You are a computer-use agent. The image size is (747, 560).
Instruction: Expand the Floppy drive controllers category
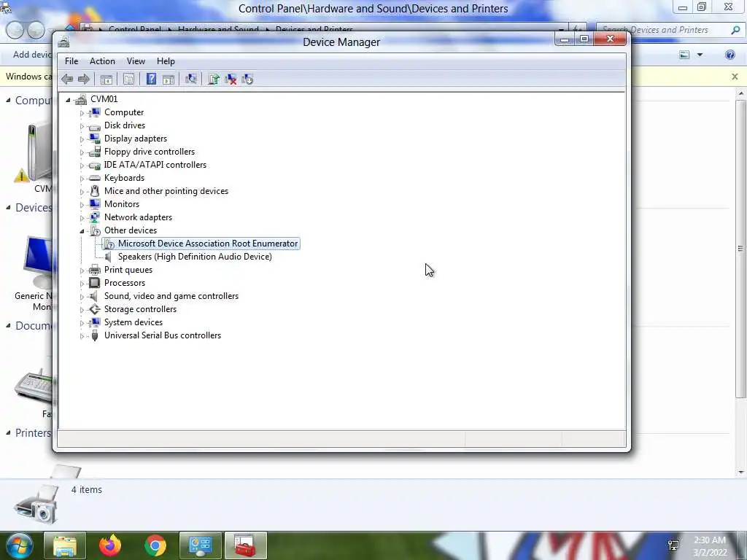pyautogui.click(x=82, y=152)
